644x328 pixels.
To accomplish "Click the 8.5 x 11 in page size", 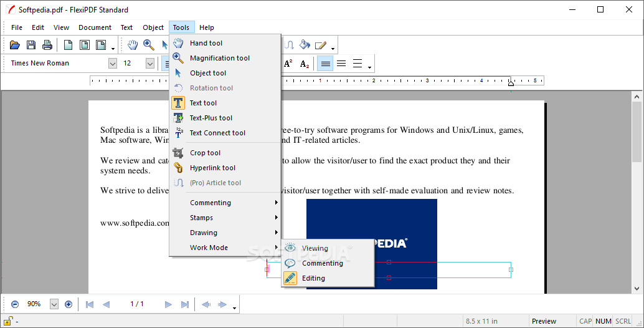I will (481, 321).
